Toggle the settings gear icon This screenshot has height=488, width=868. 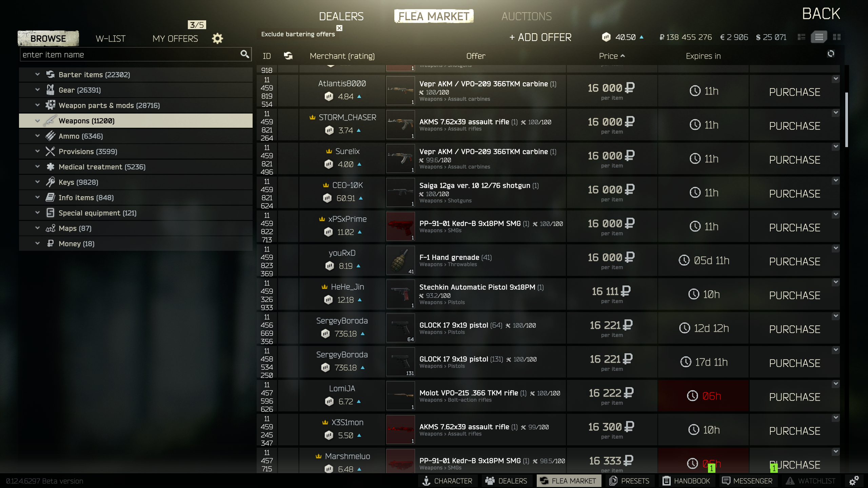pos(218,39)
